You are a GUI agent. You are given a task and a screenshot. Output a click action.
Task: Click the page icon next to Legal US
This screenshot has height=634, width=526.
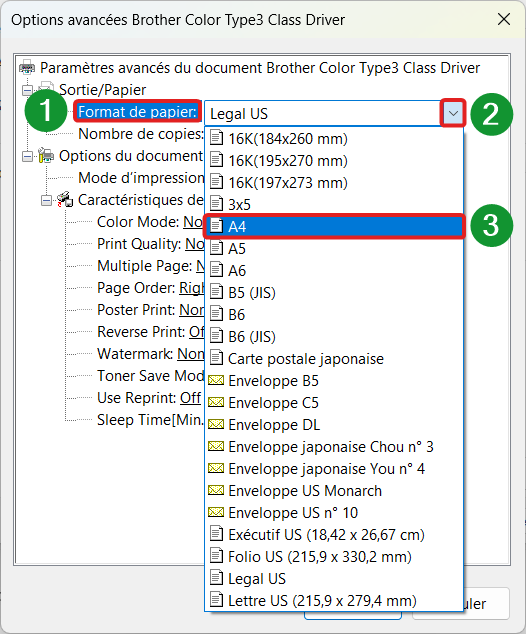click(x=216, y=578)
